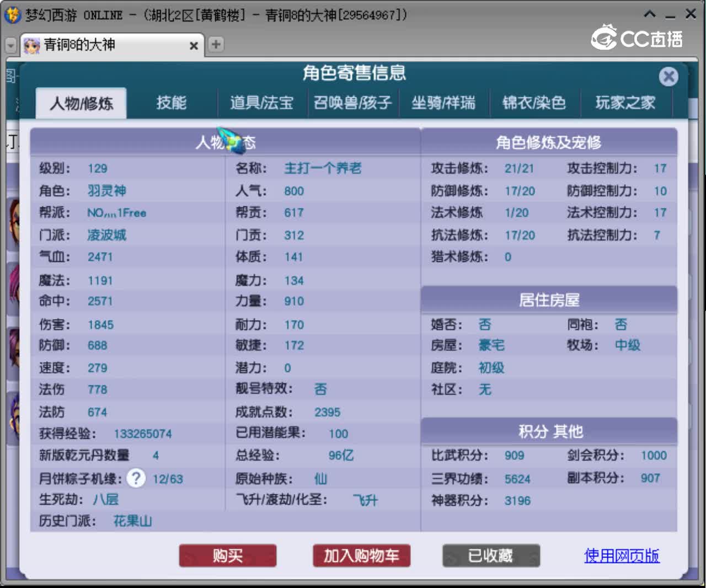Viewport: 706px width, 588px height.
Task: Select the 青铜8的大神 window tab
Action: coord(112,45)
